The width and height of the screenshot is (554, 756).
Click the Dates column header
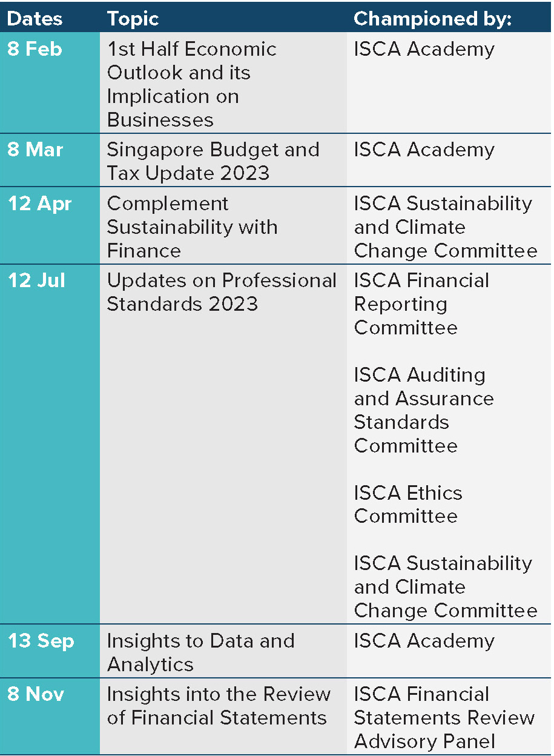(x=33, y=19)
